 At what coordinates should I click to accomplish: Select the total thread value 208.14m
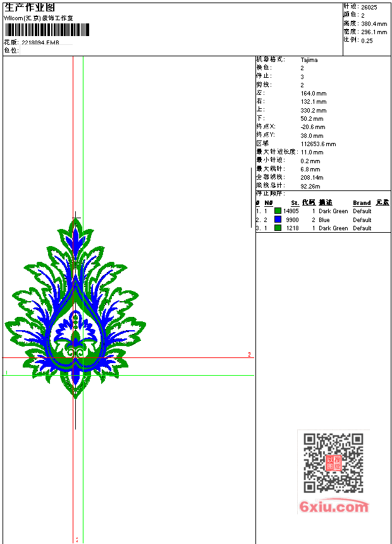point(312,177)
